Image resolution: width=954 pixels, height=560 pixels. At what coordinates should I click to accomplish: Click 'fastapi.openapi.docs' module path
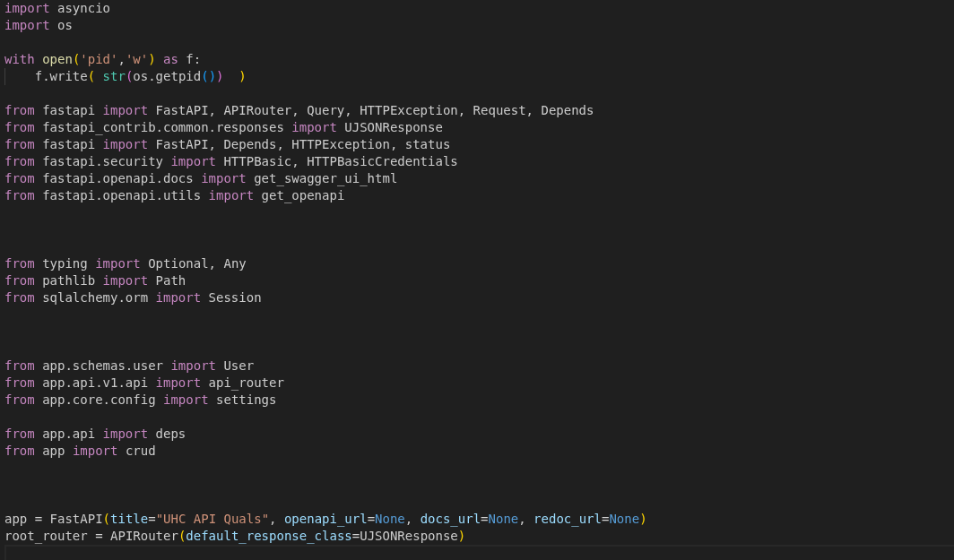point(118,179)
